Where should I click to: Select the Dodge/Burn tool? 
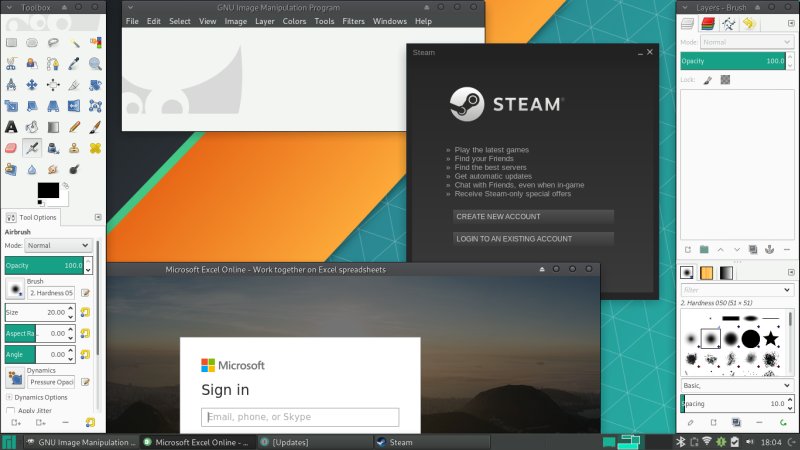pos(74,169)
